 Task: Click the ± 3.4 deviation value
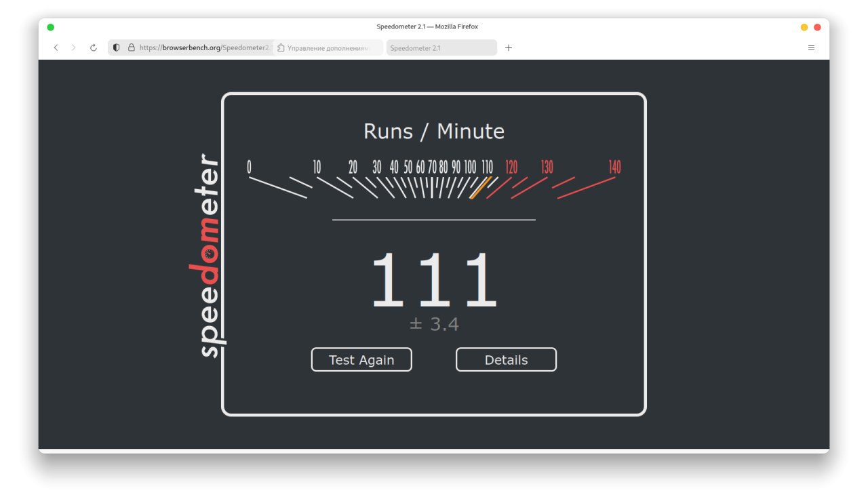click(x=434, y=325)
